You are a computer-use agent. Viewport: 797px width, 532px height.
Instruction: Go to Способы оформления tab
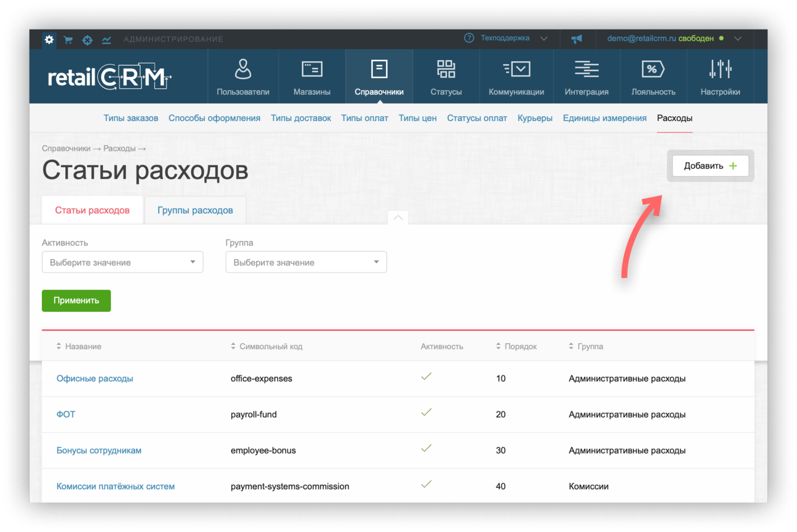[x=214, y=118]
